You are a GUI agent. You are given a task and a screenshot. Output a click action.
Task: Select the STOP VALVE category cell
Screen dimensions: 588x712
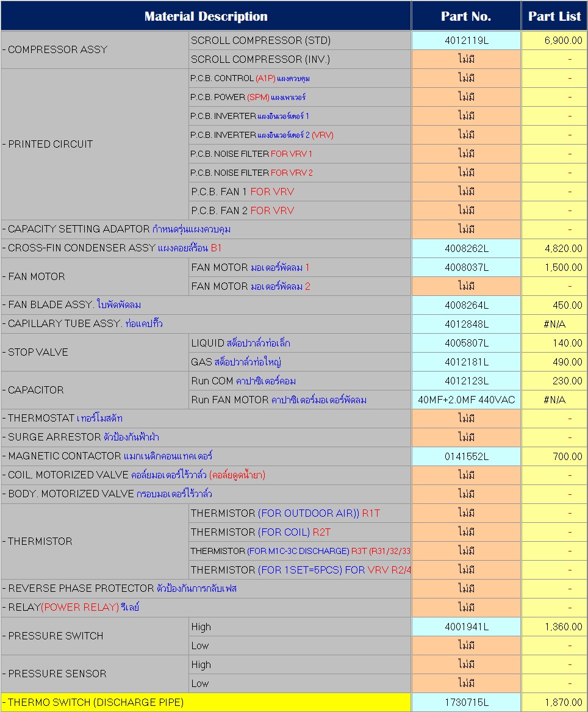click(x=95, y=353)
